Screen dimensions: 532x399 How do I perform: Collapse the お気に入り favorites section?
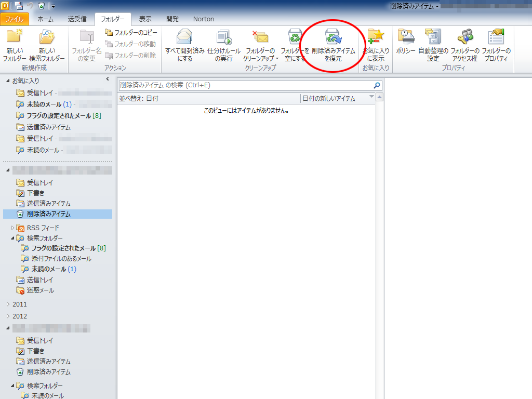pyautogui.click(x=8, y=81)
